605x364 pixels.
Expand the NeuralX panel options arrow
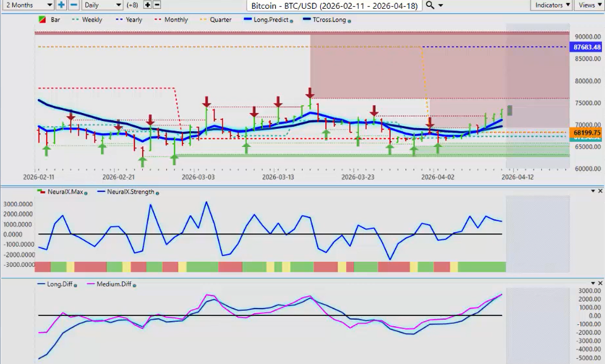pos(592,191)
